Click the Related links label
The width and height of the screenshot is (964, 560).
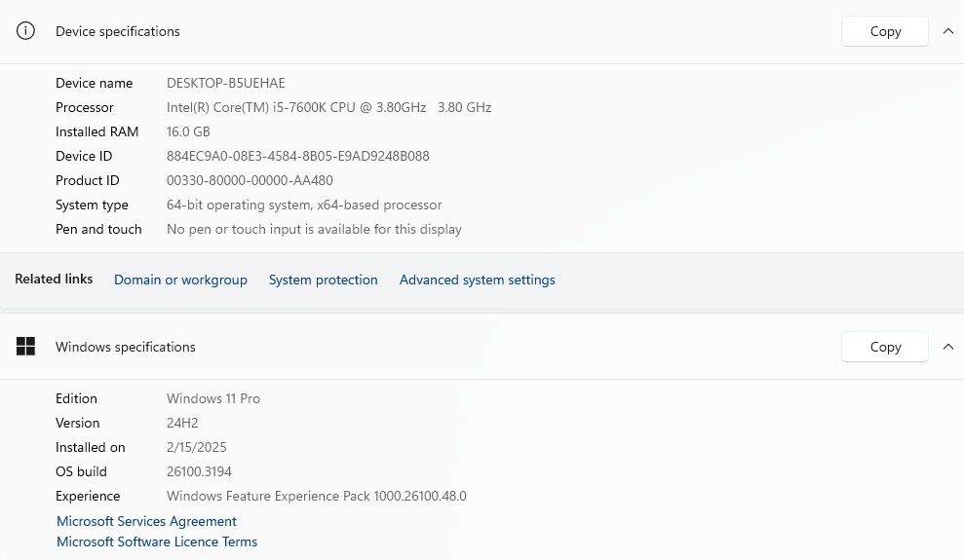(54, 279)
